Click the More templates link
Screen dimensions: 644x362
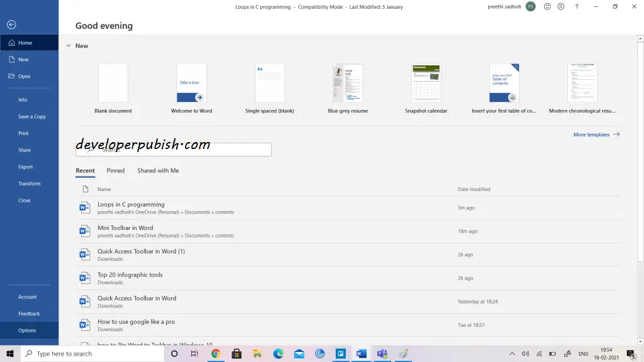(596, 134)
